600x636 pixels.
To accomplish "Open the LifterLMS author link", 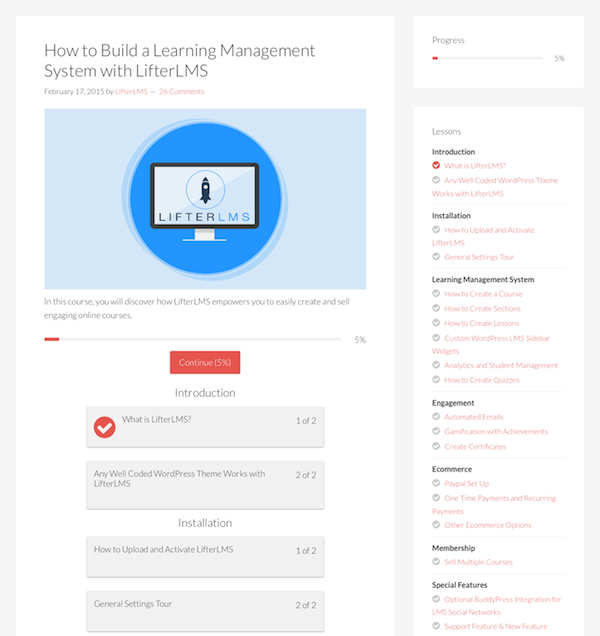I will pyautogui.click(x=131, y=92).
